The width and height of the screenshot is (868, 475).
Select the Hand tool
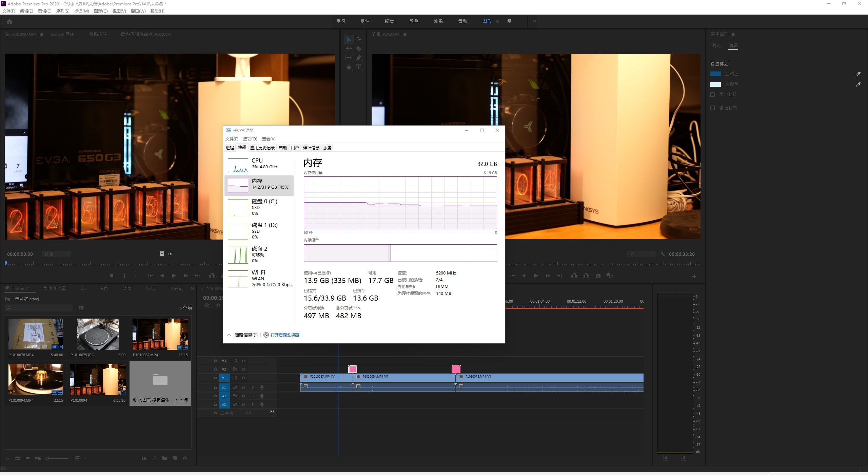(349, 67)
